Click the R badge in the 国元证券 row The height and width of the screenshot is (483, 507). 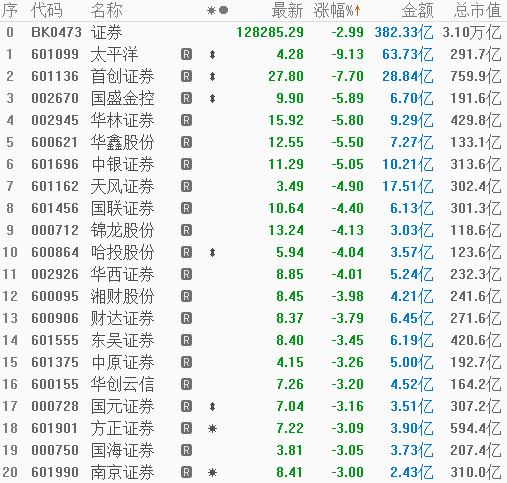[x=186, y=406]
